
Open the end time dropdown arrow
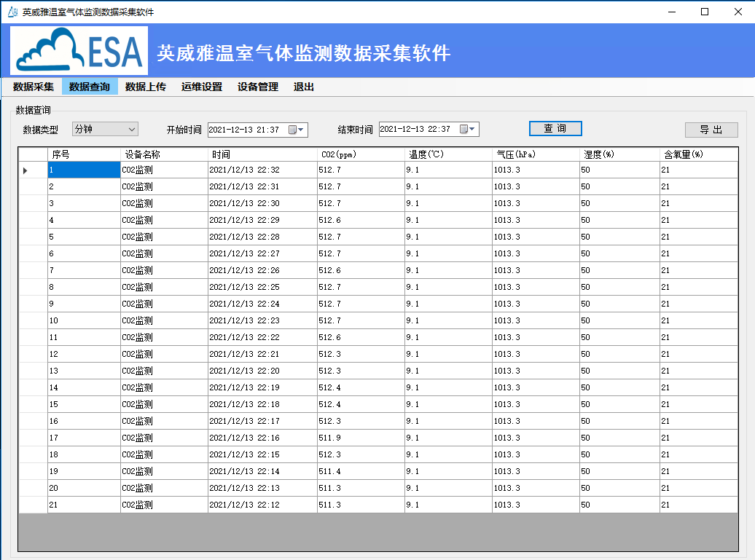coord(471,129)
